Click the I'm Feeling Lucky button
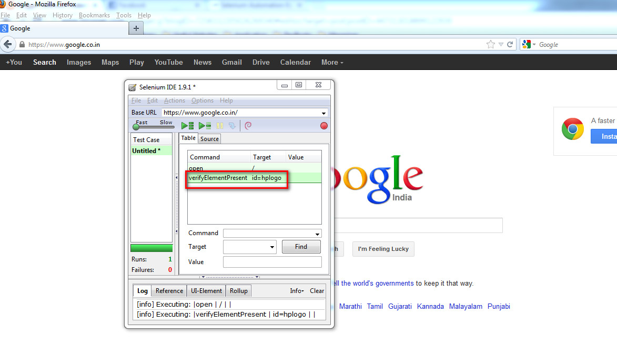This screenshot has height=364, width=617. (383, 249)
